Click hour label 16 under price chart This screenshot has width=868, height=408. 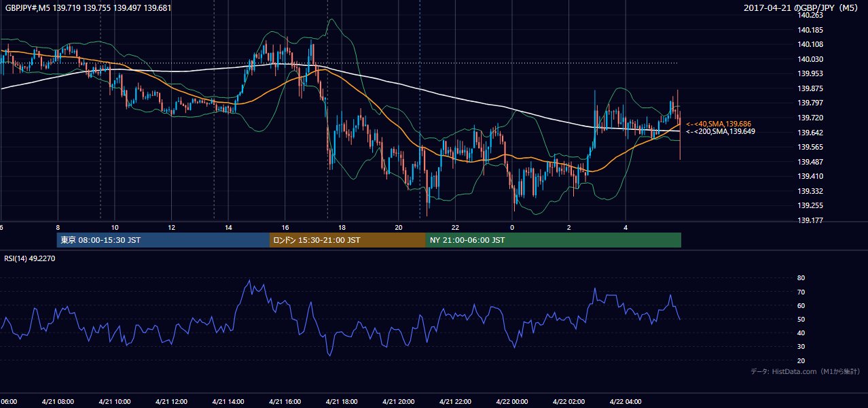pos(285,228)
